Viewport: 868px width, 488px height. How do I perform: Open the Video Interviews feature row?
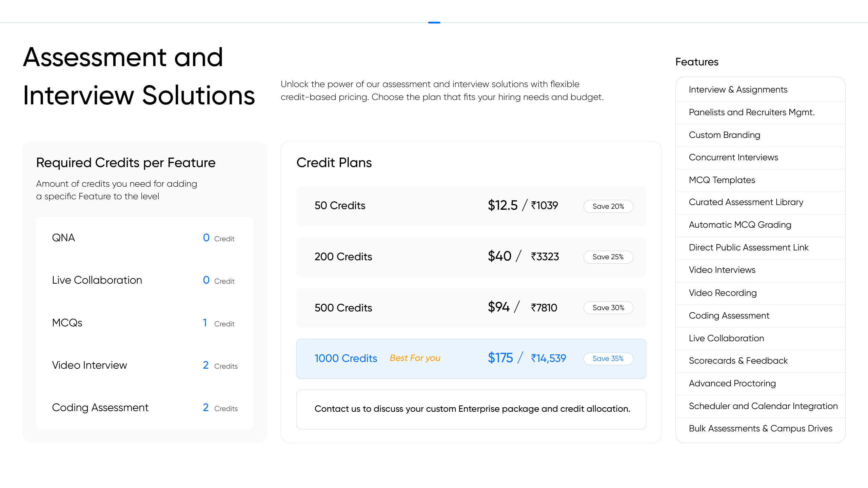[760, 270]
